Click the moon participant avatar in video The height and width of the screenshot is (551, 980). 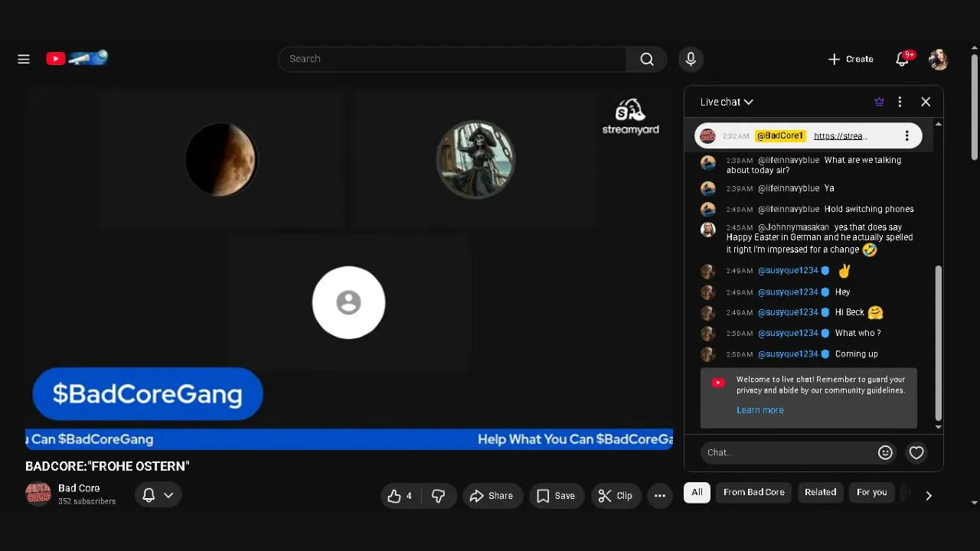click(221, 159)
